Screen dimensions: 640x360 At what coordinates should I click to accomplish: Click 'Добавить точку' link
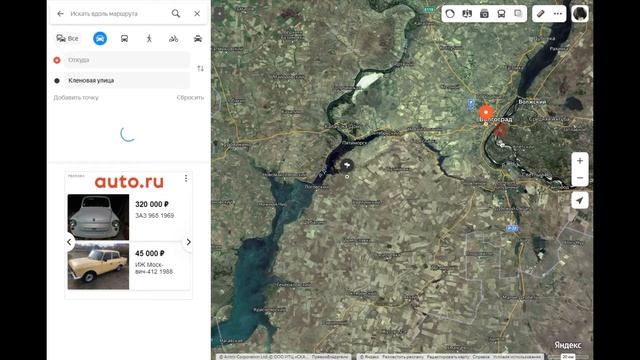(x=76, y=98)
